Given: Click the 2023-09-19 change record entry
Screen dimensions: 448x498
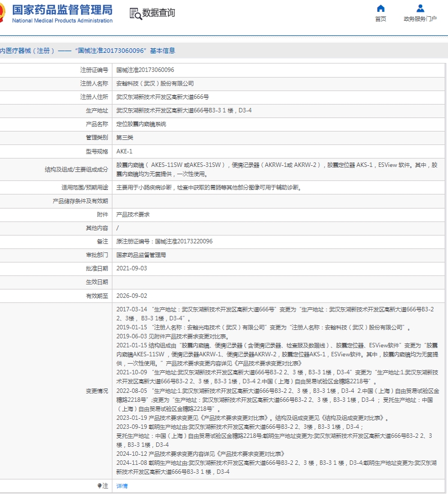Looking at the screenshot, I should (x=274, y=436).
